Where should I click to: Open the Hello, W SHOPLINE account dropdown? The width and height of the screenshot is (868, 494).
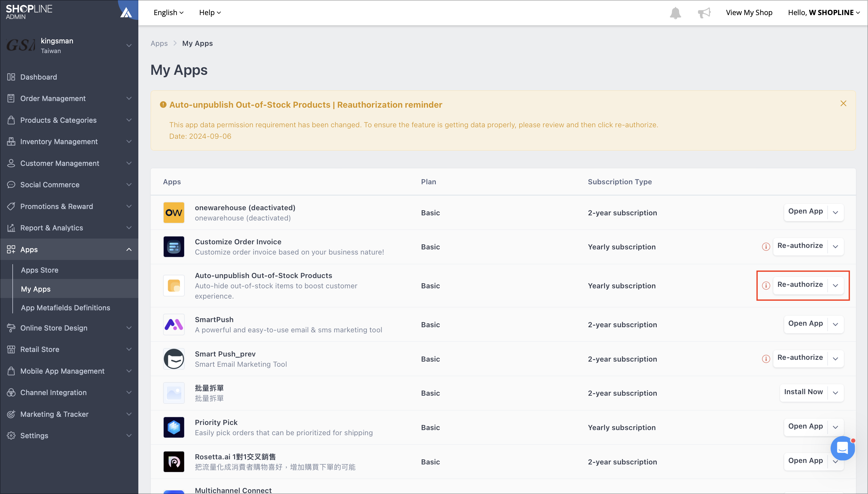(x=824, y=13)
